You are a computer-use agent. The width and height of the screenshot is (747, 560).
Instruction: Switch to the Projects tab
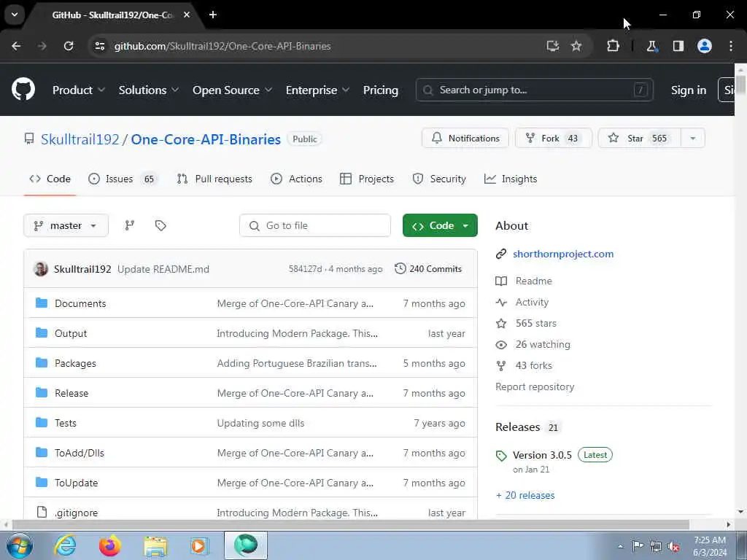367,179
